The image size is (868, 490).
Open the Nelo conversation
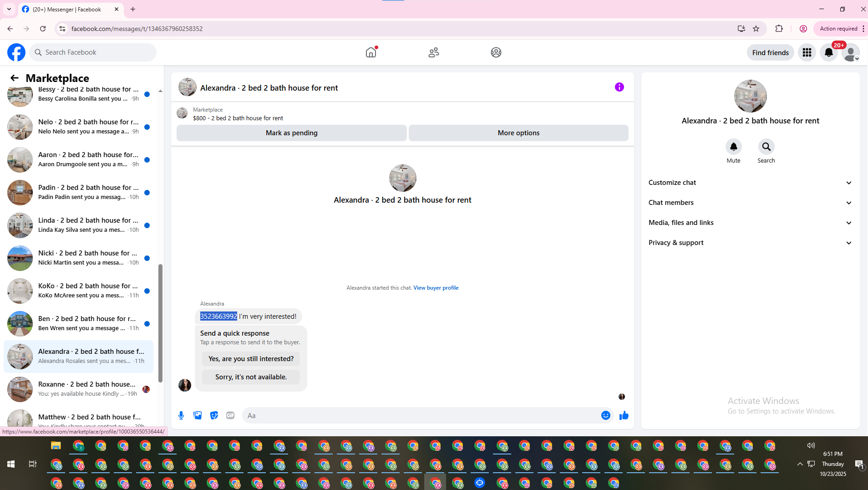[x=78, y=127]
